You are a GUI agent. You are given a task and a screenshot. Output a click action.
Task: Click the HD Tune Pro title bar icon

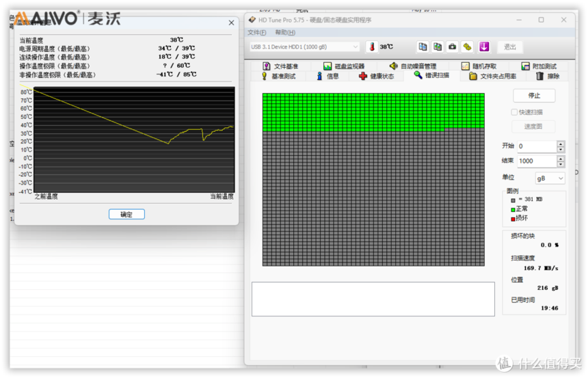(252, 20)
